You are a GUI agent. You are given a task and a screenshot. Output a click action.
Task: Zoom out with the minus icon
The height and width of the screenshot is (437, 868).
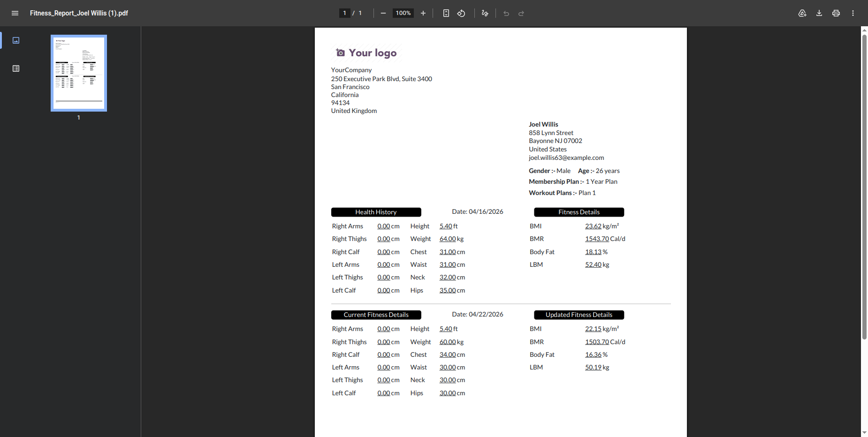click(x=383, y=13)
